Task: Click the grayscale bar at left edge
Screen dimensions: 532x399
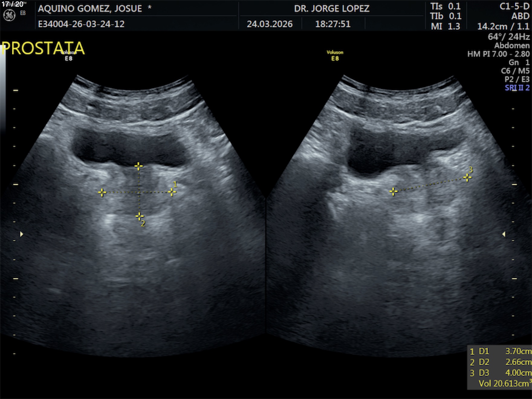Action: pyautogui.click(x=3, y=91)
